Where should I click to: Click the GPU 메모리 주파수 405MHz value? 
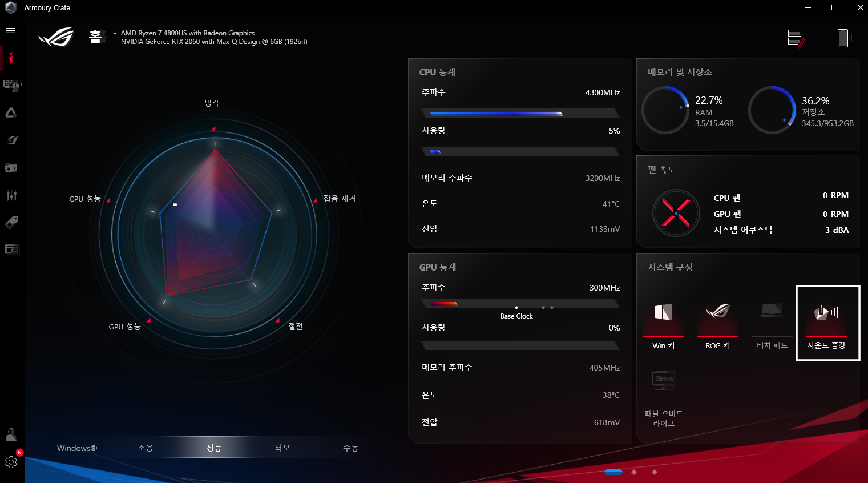pyautogui.click(x=605, y=368)
